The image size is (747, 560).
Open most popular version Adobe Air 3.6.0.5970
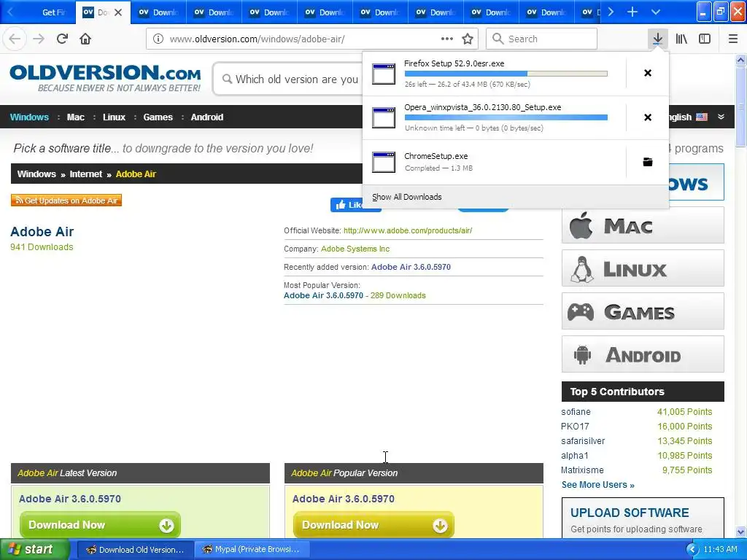pyautogui.click(x=323, y=295)
